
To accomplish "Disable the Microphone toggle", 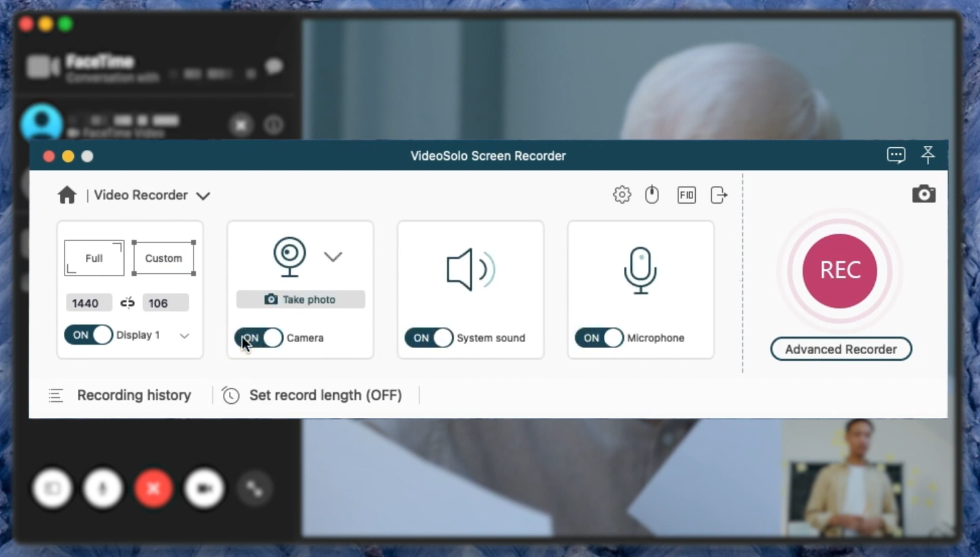I will coord(599,337).
